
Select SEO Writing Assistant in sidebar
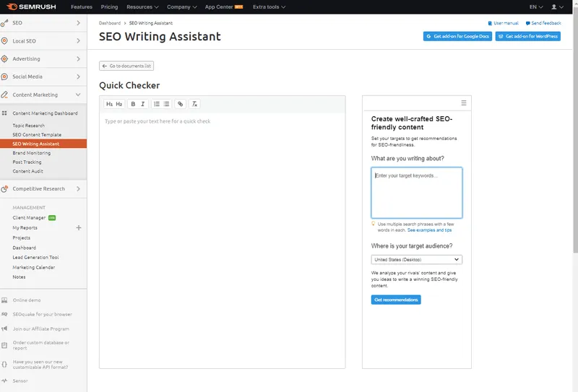coord(43,144)
